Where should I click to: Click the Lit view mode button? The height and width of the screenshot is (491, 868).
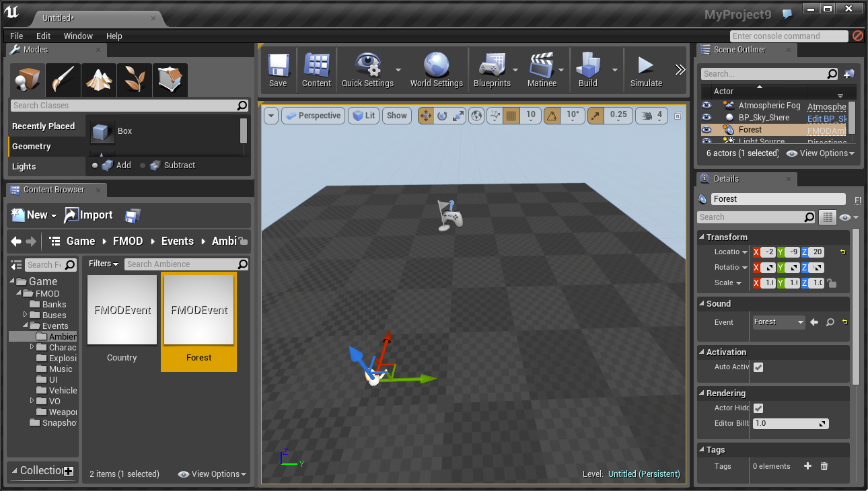pyautogui.click(x=364, y=116)
